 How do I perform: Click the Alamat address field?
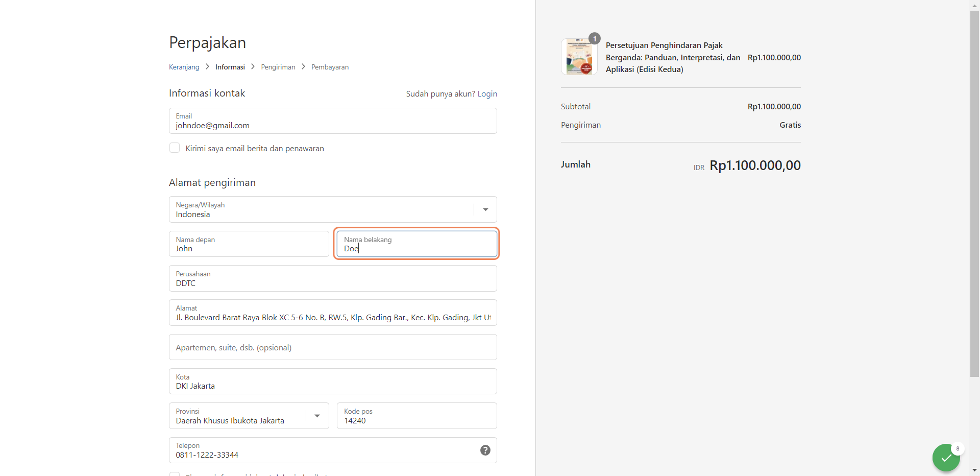tap(333, 313)
